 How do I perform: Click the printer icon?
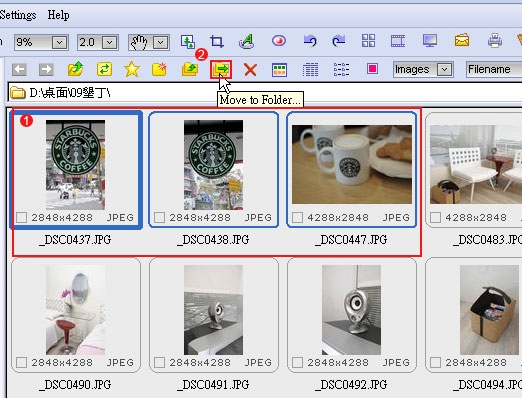pos(495,41)
